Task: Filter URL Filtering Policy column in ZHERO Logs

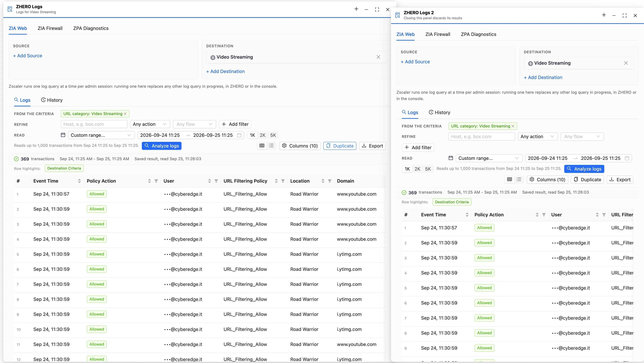Action: pyautogui.click(x=283, y=181)
